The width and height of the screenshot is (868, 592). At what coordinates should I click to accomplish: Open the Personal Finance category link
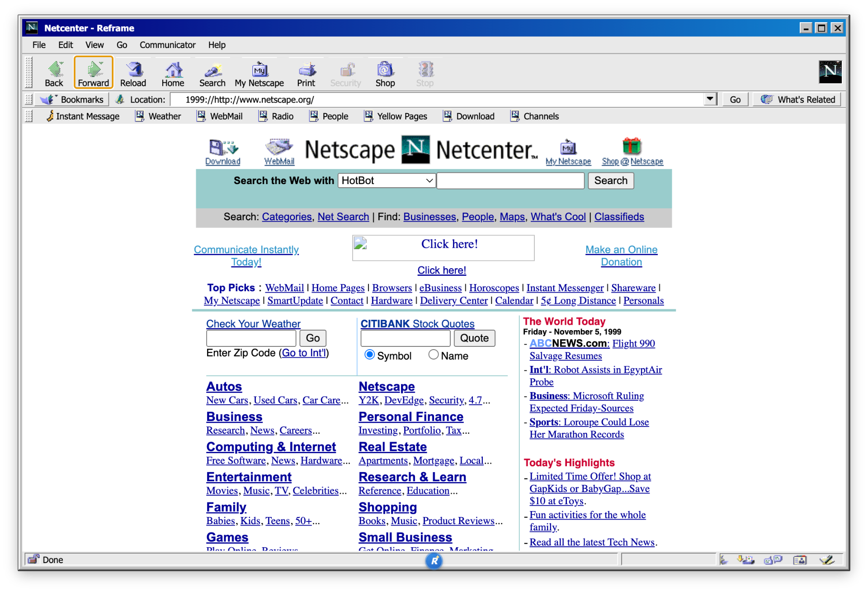tap(411, 417)
